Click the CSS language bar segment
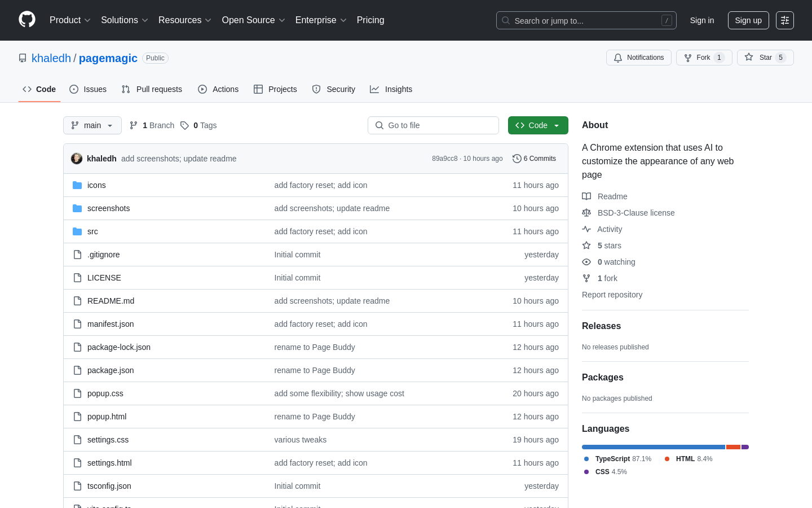 [x=745, y=447]
